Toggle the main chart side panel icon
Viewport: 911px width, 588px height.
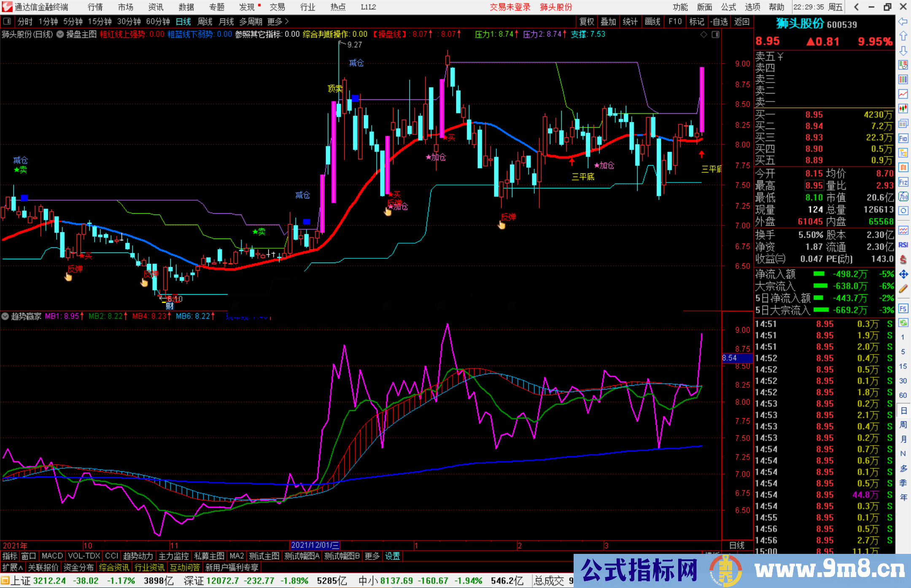715,35
